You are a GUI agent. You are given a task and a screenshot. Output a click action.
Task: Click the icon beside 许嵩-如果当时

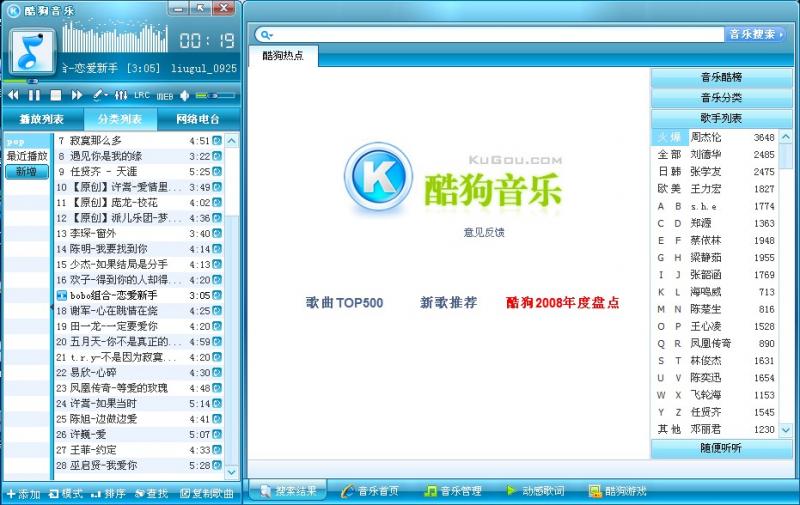[x=217, y=403]
